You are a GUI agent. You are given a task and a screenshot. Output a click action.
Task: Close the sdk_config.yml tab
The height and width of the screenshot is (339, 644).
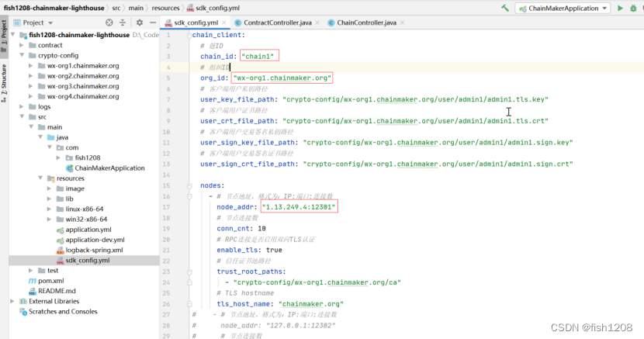click(223, 22)
